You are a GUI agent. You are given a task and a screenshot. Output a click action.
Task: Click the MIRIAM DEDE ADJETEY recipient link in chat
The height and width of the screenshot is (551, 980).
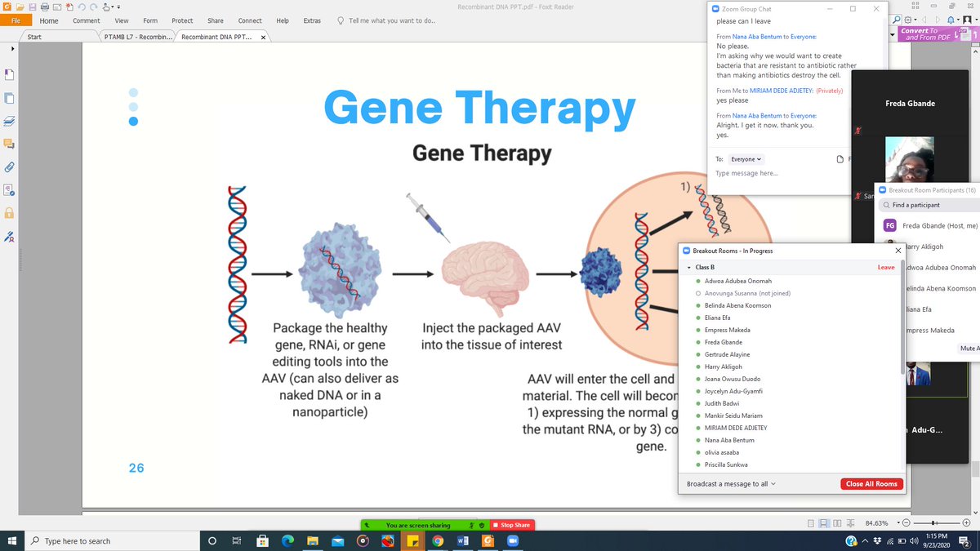[x=782, y=91]
